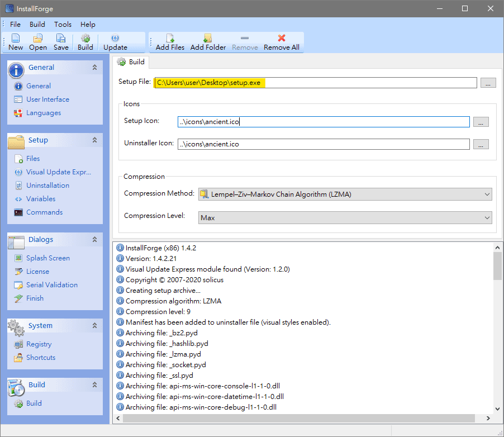504x437 pixels.
Task: Open the File menu
Action: pos(15,25)
